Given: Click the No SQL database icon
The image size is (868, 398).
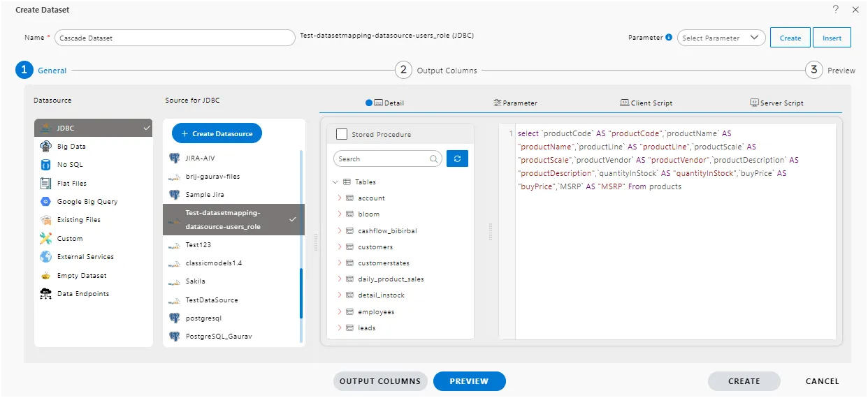Looking at the screenshot, I should [45, 165].
